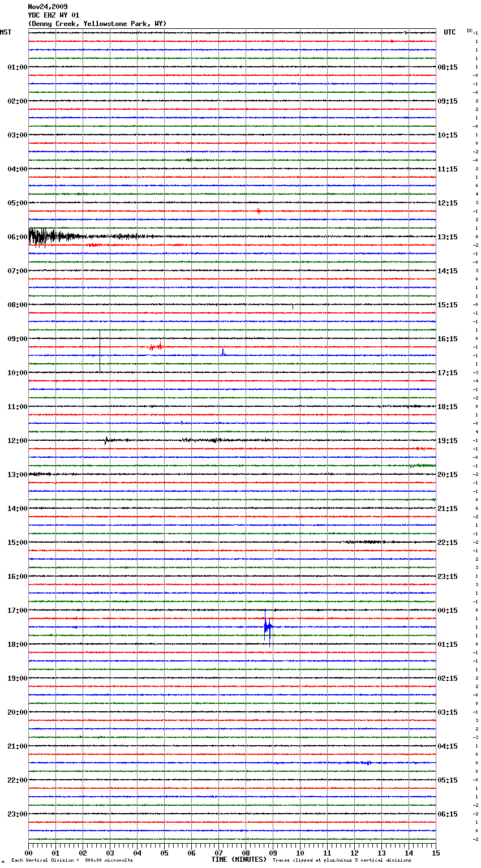Image resolution: width=481 pixels, height=868 pixels.
Task: Click the 800.00 microvolts vertical division note
Action: [72, 860]
